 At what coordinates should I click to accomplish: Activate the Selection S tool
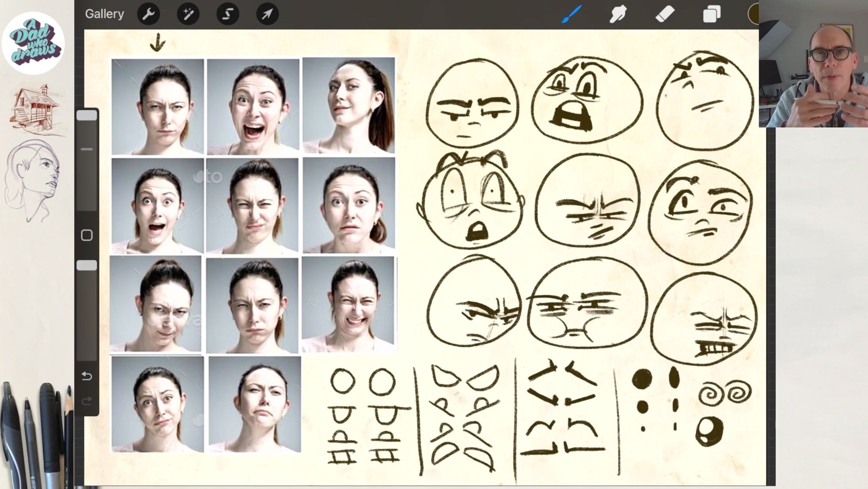click(227, 14)
